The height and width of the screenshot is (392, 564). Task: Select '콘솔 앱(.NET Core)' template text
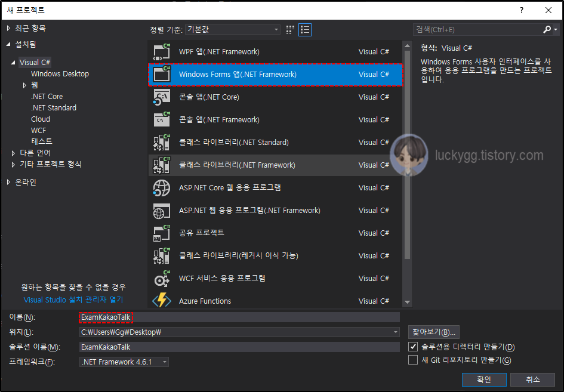point(209,97)
